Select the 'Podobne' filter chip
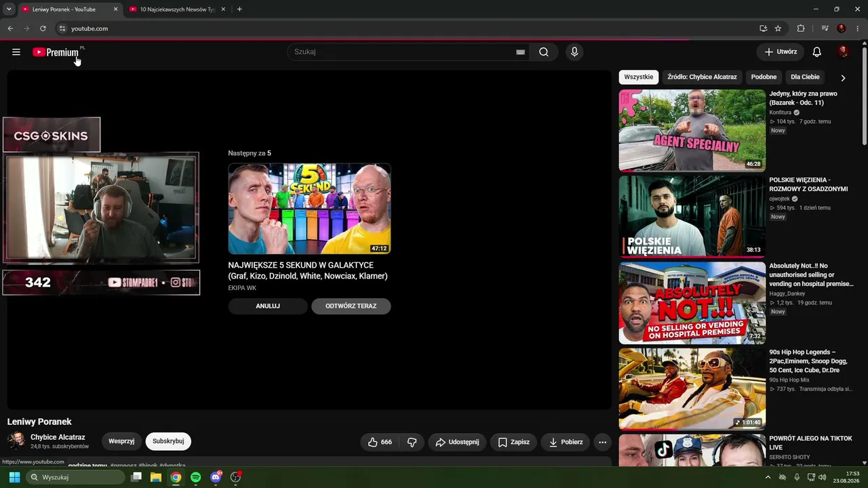This screenshot has height=488, width=868. coord(764,77)
